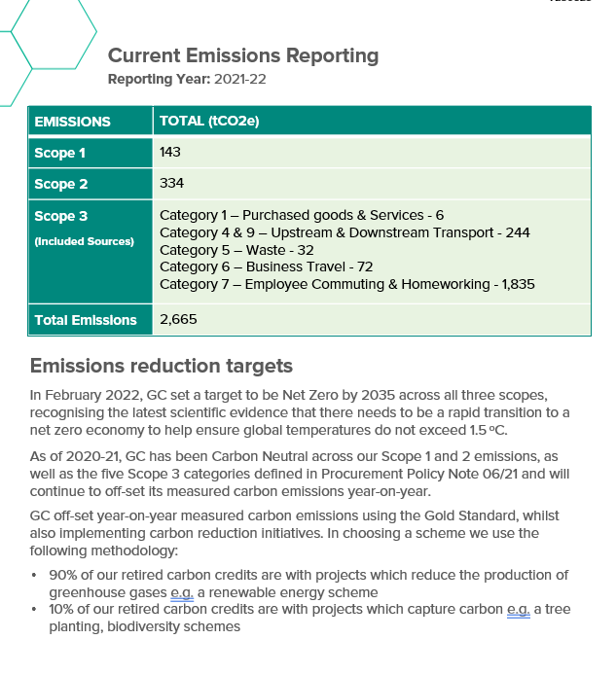The width and height of the screenshot is (616, 675).
Task: Click the Total Emissions row label
Action: (86, 319)
